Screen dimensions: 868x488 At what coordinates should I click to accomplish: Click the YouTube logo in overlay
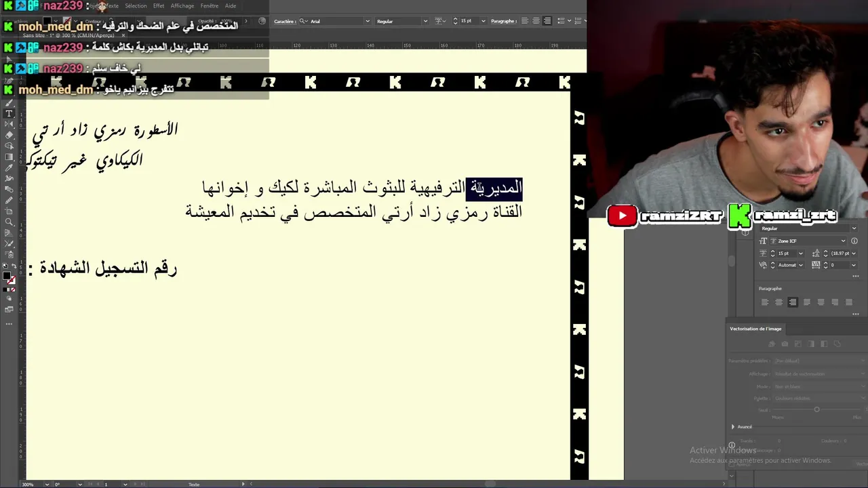coord(622,216)
